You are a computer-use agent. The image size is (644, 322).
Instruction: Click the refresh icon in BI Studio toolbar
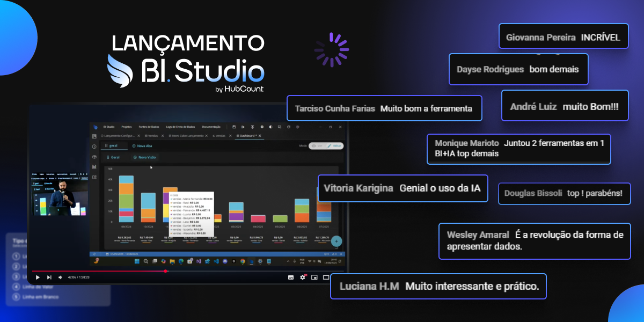click(x=289, y=127)
